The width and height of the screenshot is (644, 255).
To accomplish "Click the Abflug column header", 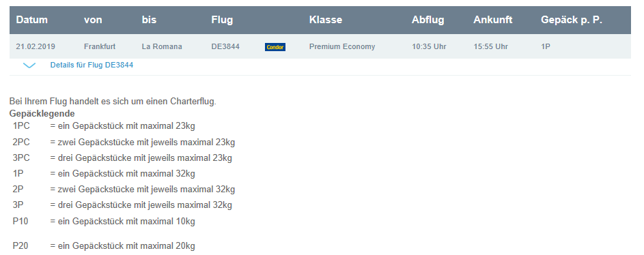I will click(x=428, y=20).
